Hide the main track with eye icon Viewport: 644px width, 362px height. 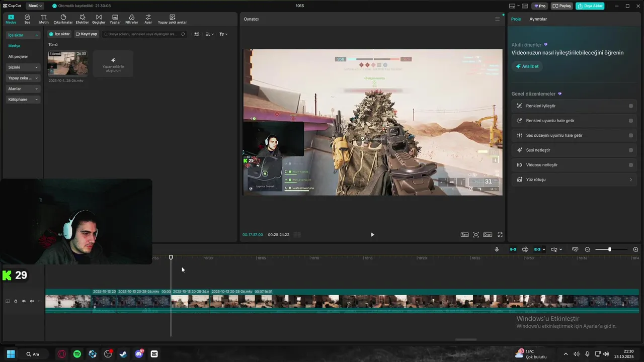[24, 301]
